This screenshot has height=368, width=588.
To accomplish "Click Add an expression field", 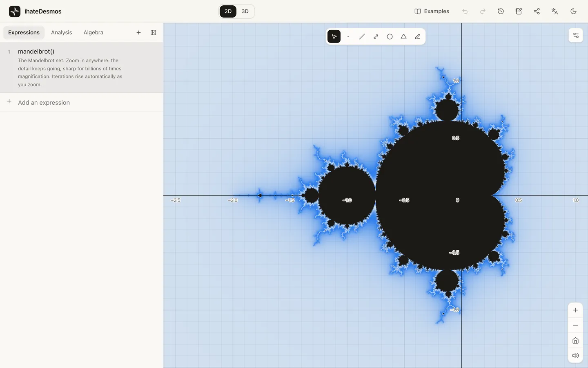I will click(82, 103).
